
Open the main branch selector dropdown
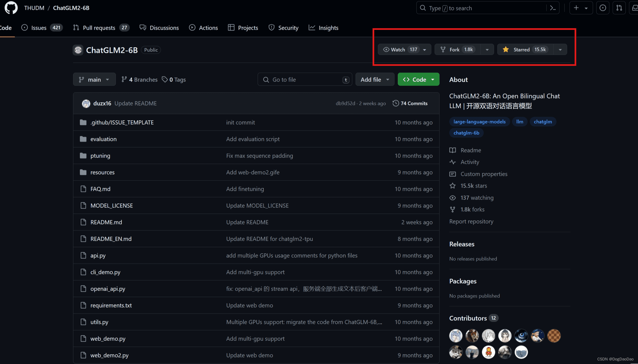click(94, 79)
